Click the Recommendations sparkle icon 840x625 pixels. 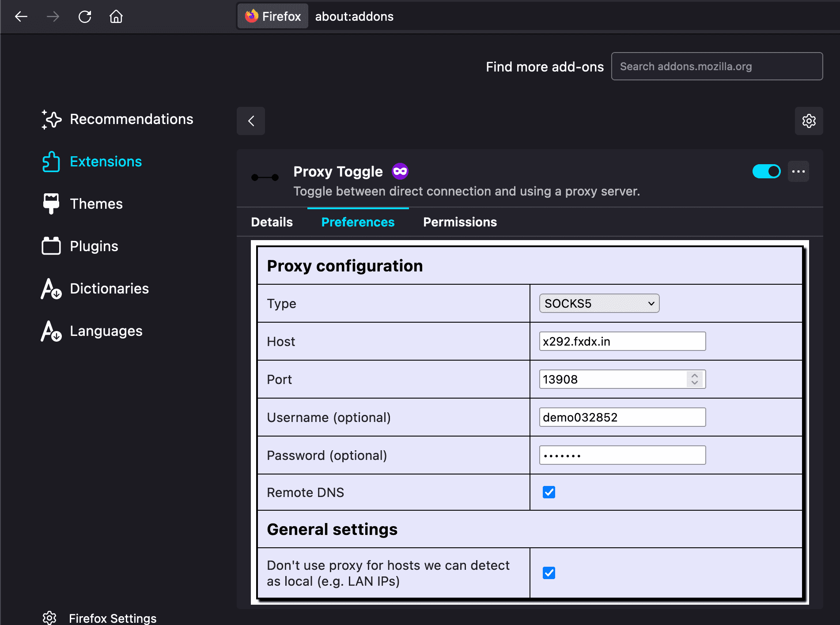click(x=51, y=119)
